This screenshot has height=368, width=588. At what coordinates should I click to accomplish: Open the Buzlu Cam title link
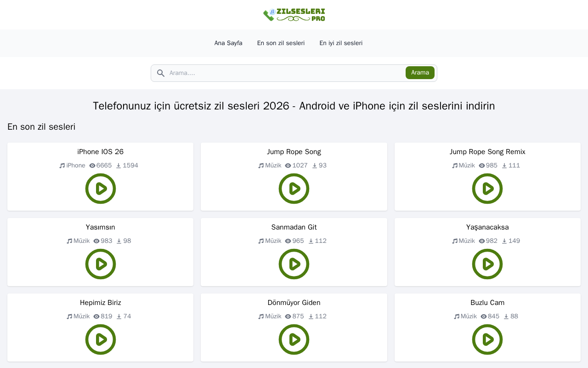(487, 303)
